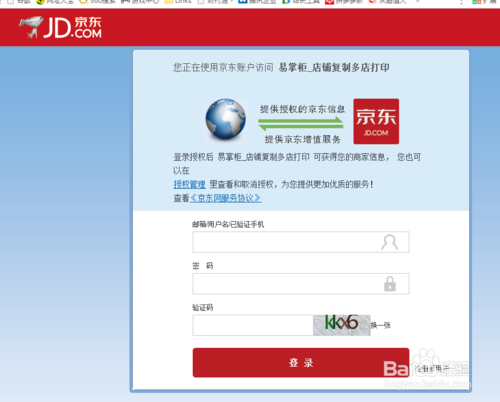Click the text 提供授权的京东信息
This screenshot has height=402, width=500.
[x=302, y=109]
